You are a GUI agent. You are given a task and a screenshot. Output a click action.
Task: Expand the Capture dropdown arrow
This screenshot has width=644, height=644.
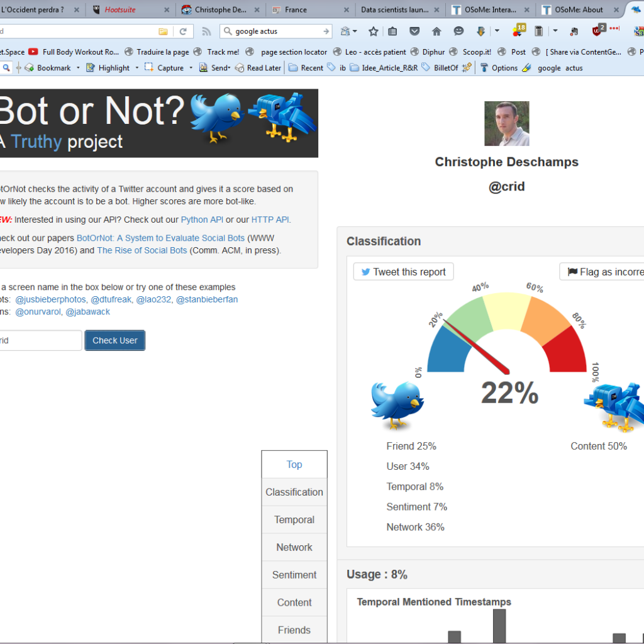point(191,68)
